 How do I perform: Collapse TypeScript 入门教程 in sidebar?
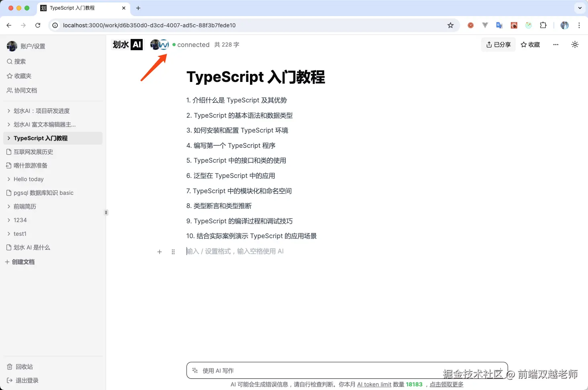[9, 138]
